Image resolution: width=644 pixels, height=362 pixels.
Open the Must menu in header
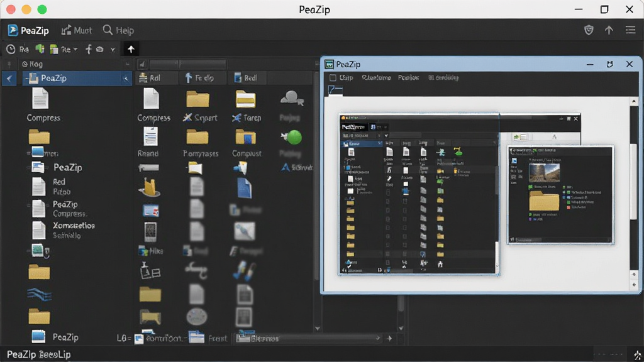click(76, 30)
